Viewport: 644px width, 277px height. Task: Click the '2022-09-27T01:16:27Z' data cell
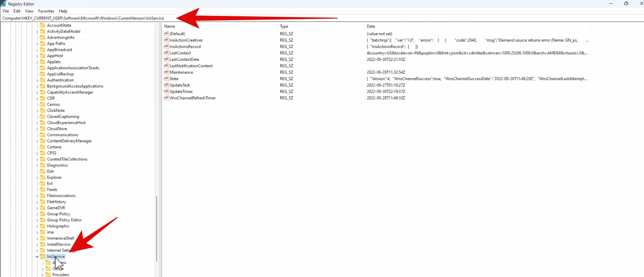coord(386,85)
